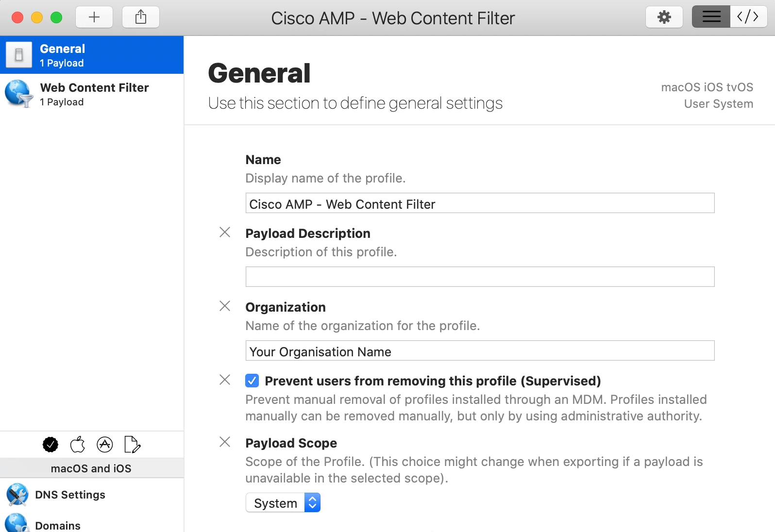
Task: Select the Apple logo payload library icon
Action: coord(78,445)
